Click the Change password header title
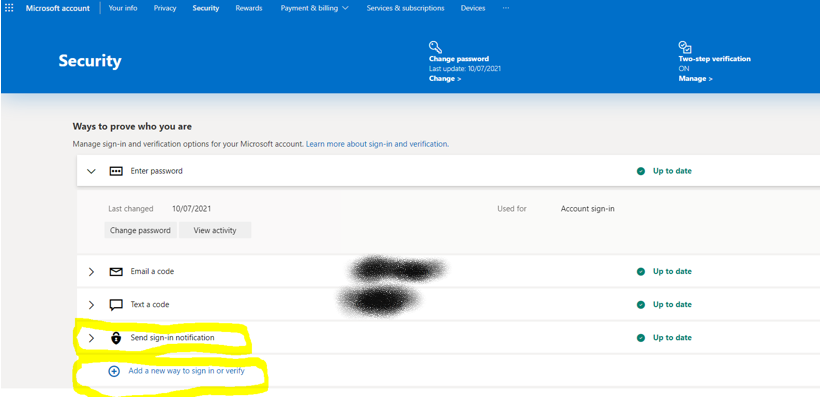This screenshot has height=397, width=821. (x=459, y=59)
